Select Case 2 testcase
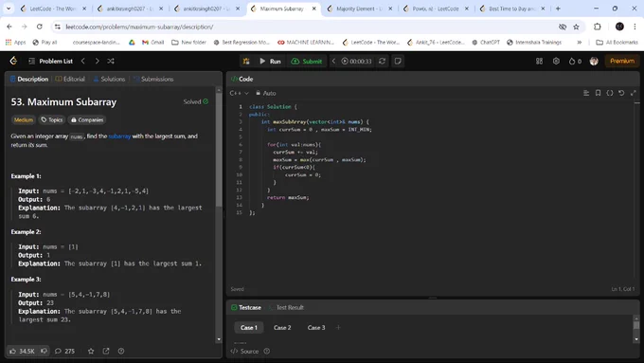Viewport: 644px width, 363px height. (x=282, y=328)
